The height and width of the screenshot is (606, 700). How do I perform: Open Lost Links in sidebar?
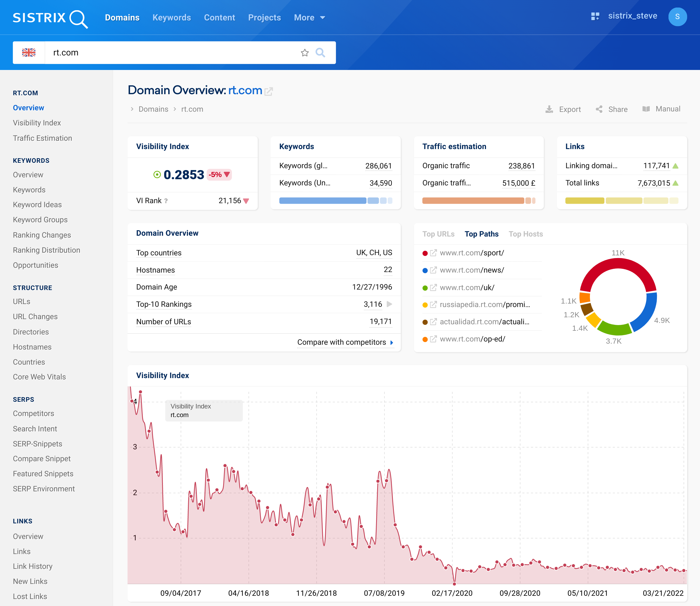pyautogui.click(x=30, y=597)
